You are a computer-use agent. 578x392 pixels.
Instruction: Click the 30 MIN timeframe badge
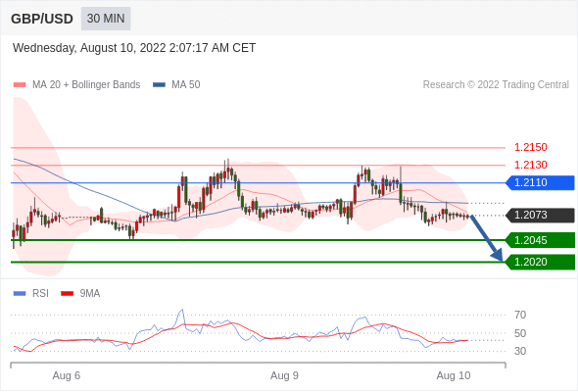(106, 19)
